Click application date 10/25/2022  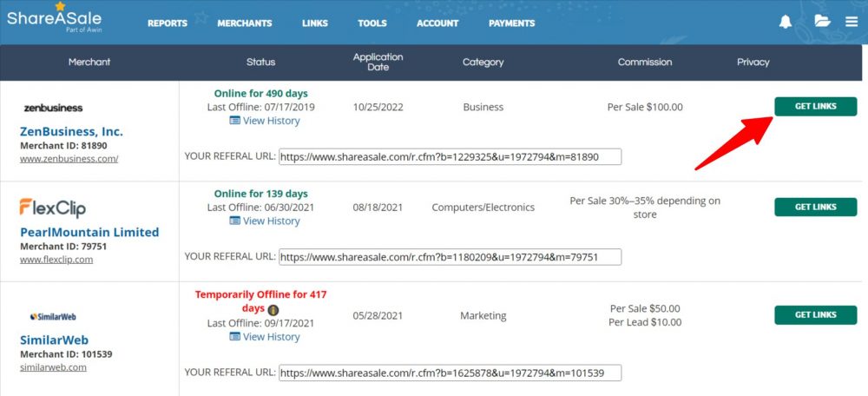click(x=378, y=107)
